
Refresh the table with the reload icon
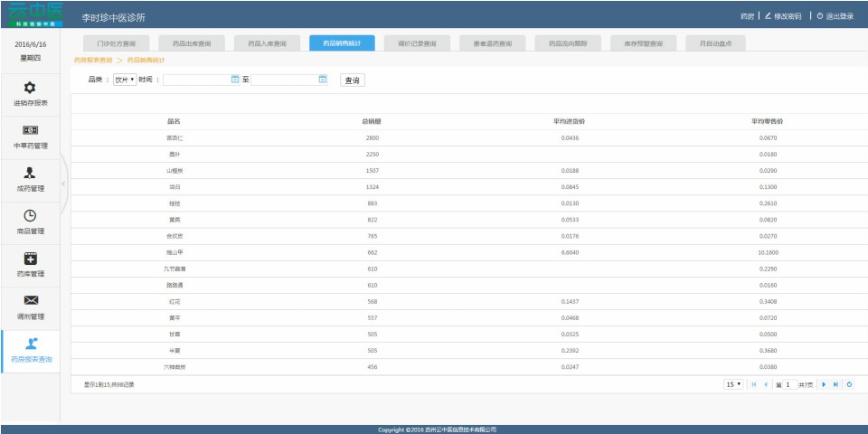pyautogui.click(x=849, y=384)
